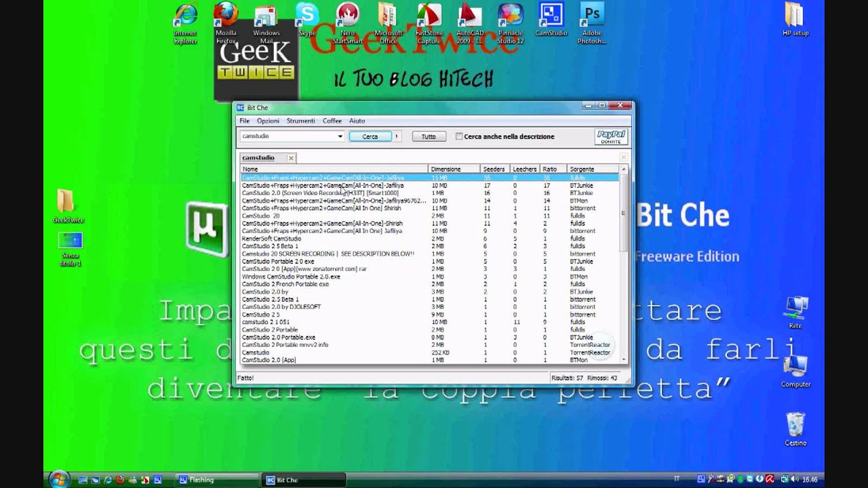Open the File menu
This screenshot has width=868, height=488.
click(245, 121)
